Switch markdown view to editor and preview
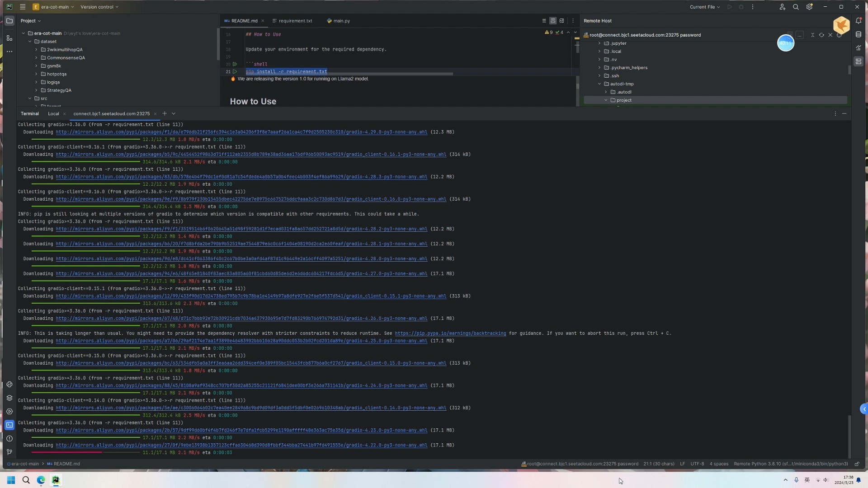The width and height of the screenshot is (868, 488). [553, 21]
